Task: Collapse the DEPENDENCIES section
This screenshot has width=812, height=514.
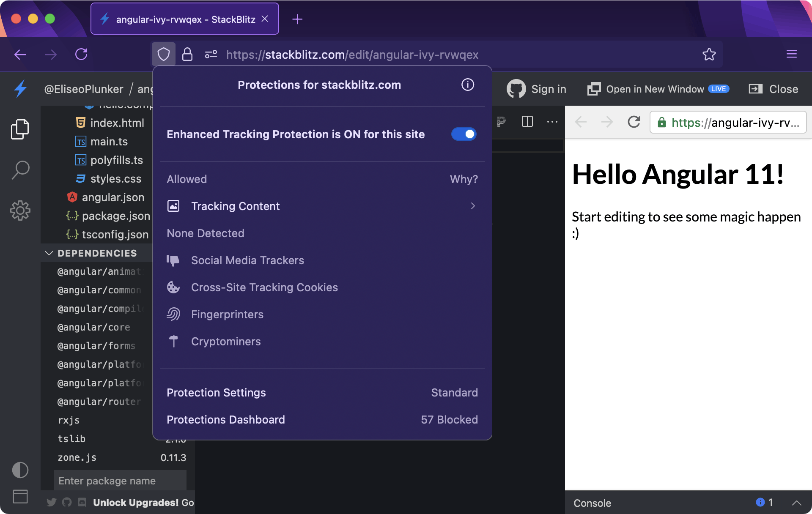Action: coord(49,253)
